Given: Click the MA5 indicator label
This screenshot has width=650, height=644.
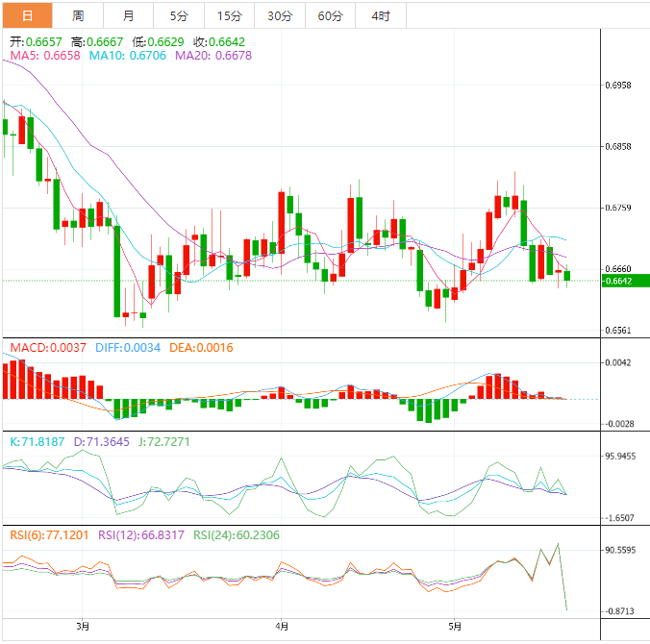Looking at the screenshot, I should click(x=43, y=56).
